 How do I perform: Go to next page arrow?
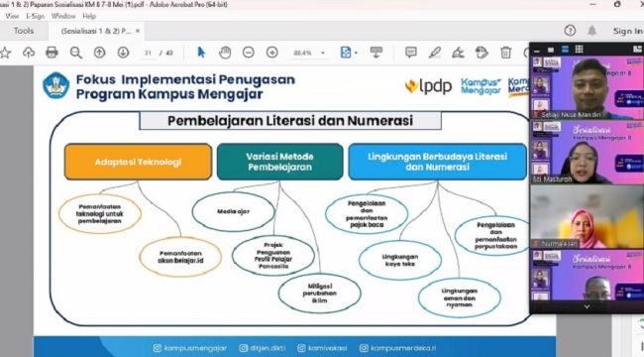click(x=123, y=53)
